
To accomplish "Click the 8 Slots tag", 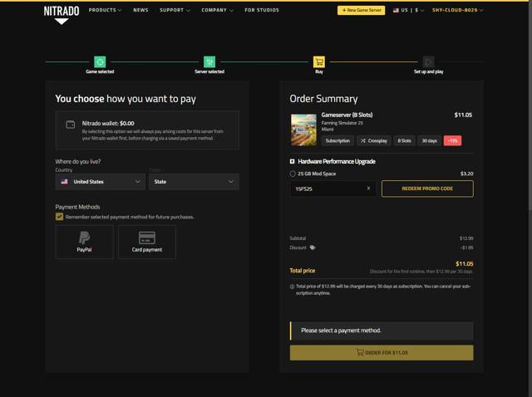I will point(404,140).
